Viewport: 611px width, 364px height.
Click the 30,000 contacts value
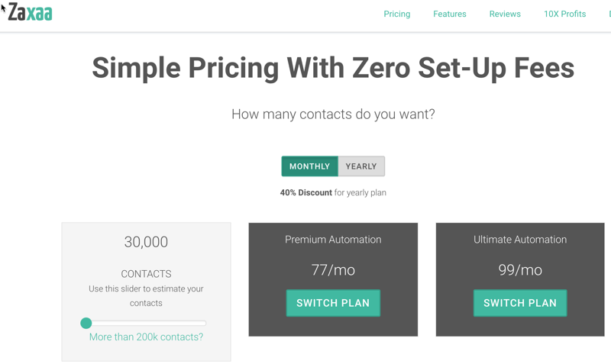146,242
